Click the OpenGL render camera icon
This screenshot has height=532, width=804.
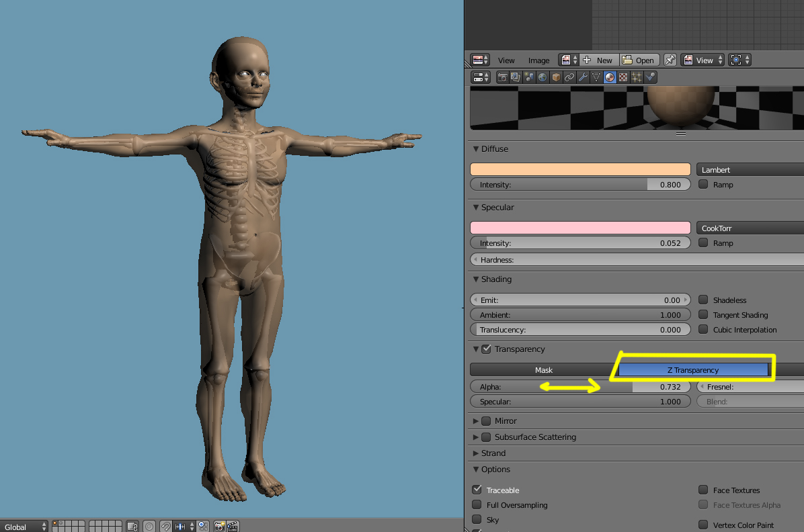coord(219,526)
